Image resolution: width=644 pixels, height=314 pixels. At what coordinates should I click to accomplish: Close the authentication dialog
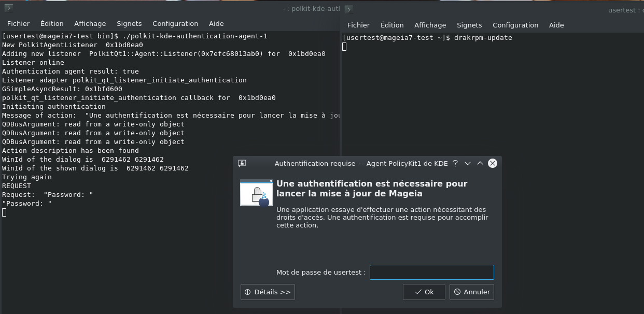(493, 163)
